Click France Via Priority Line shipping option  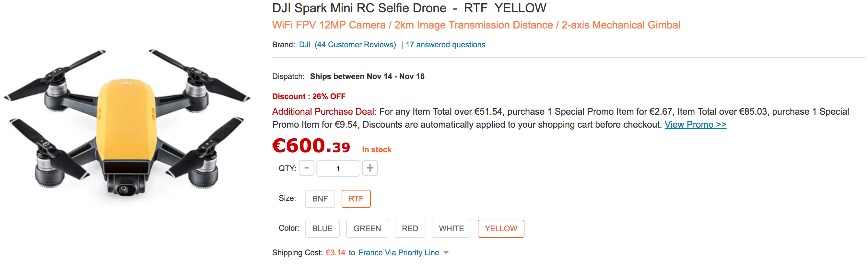coord(399,253)
